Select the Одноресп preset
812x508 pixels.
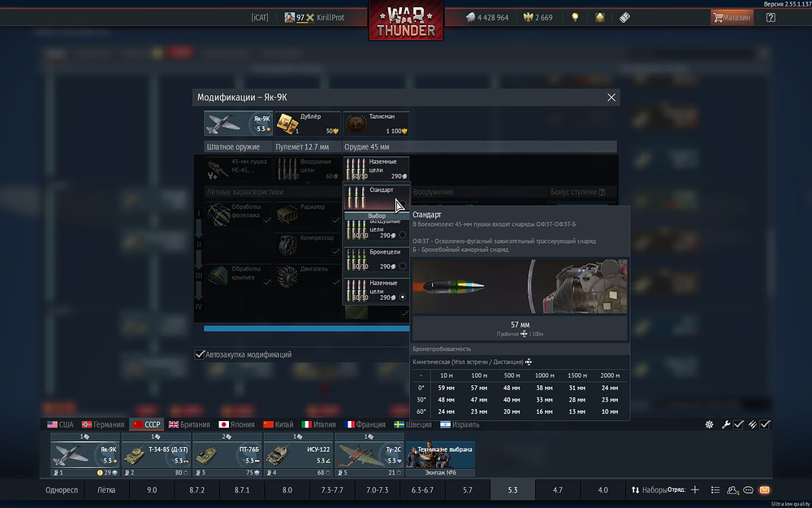coord(62,490)
